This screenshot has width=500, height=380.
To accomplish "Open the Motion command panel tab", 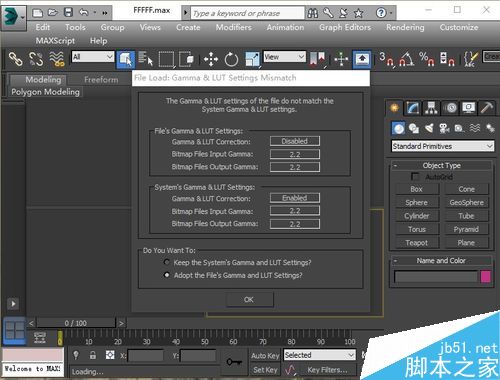I will point(451,108).
